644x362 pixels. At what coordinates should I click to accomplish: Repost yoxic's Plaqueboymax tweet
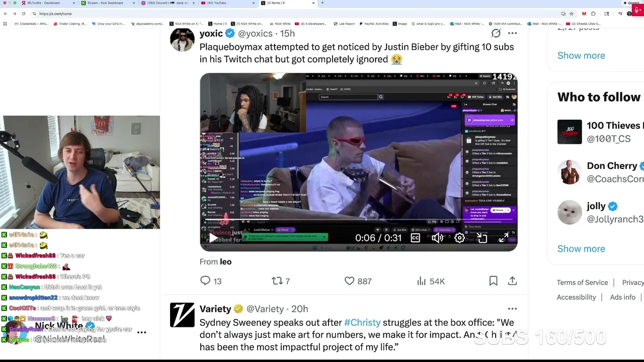281,281
